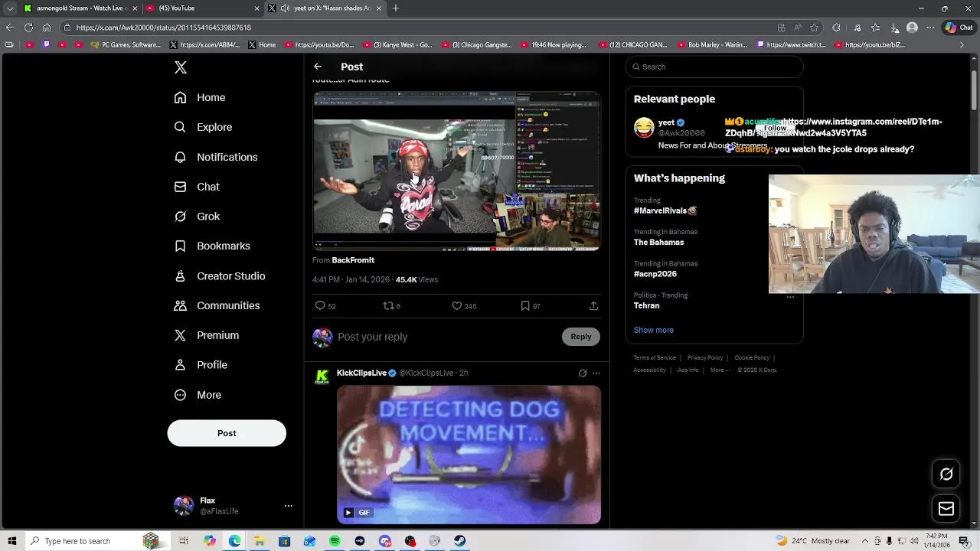
Task: Open Explore in the sidebar
Action: [203, 127]
